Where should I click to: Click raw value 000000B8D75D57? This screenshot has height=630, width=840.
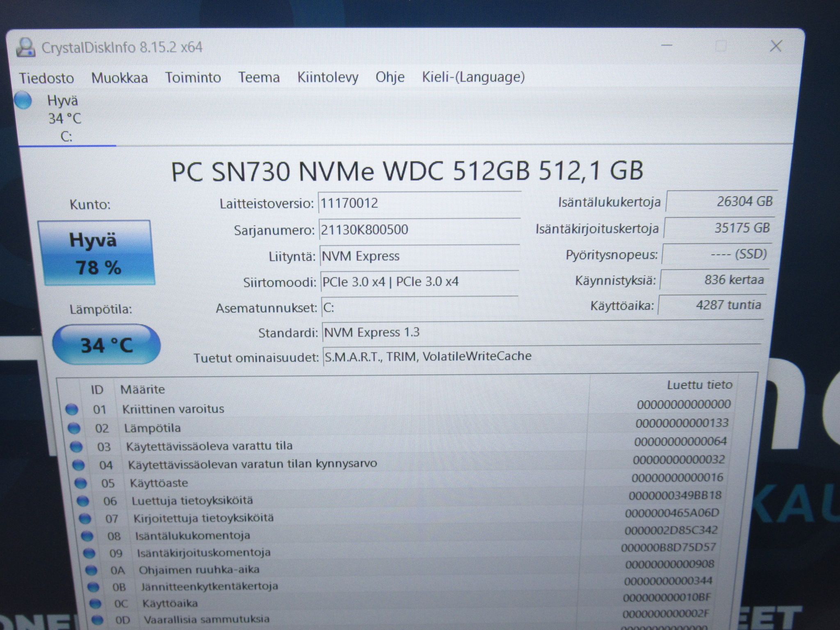pos(668,548)
